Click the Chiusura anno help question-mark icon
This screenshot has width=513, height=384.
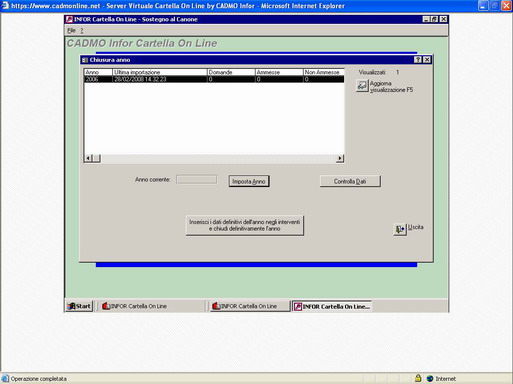tap(418, 60)
